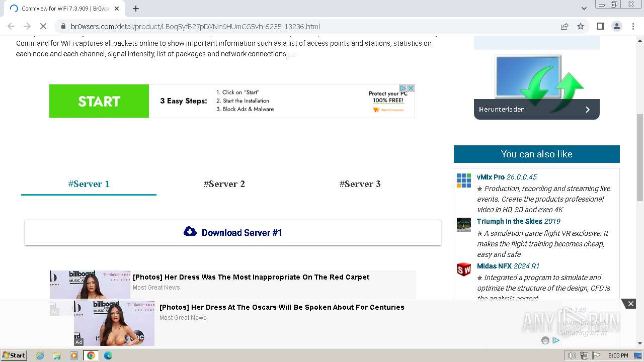This screenshot has height=362, width=644.
Task: Close the Web Companion ad banner
Action: click(x=411, y=88)
